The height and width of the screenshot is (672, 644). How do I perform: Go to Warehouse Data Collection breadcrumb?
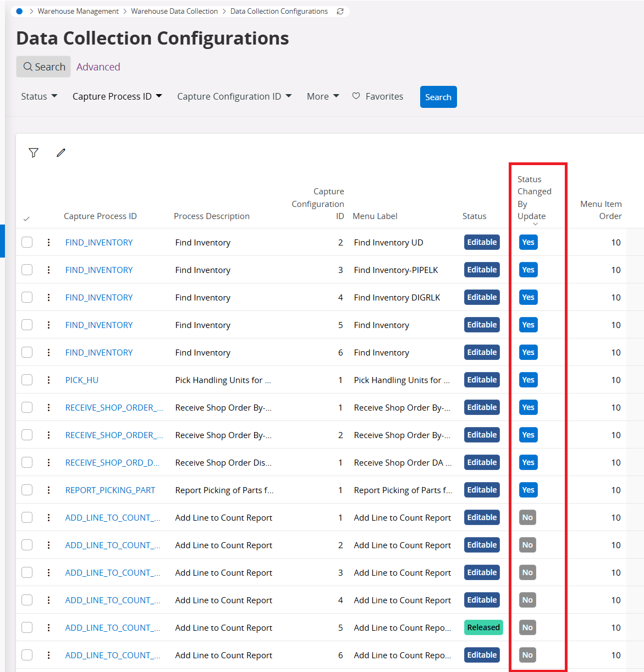(x=174, y=11)
